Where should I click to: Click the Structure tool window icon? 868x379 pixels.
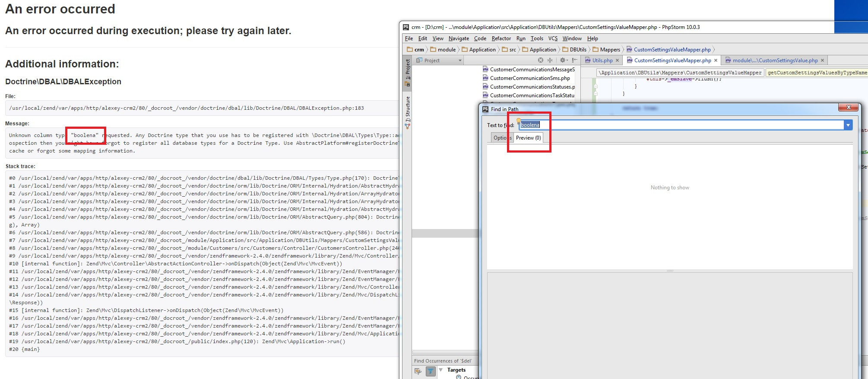(407, 126)
